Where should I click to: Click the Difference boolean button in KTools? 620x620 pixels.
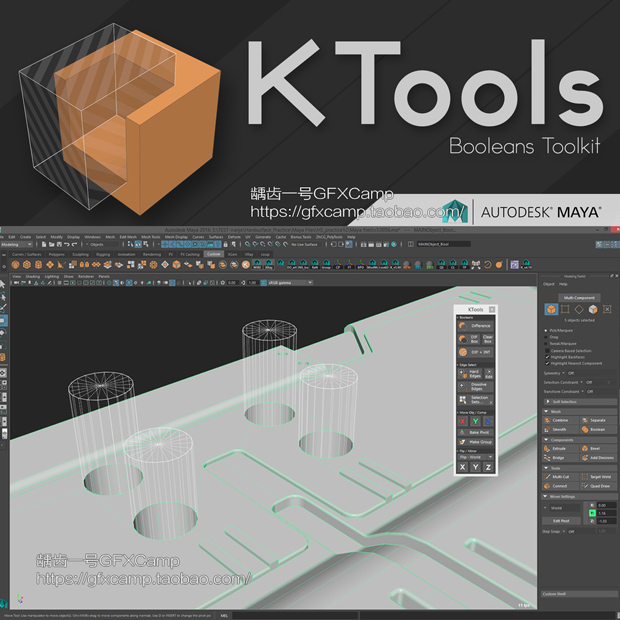tap(475, 326)
